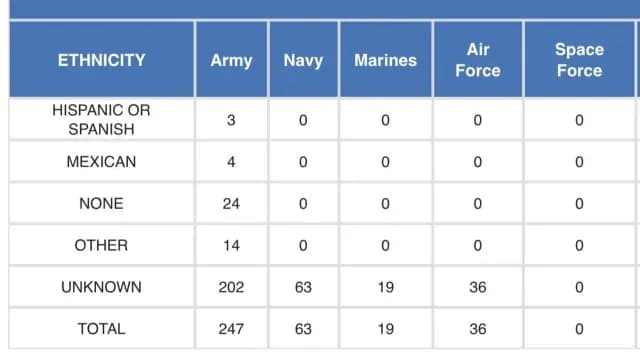Click the ETHNICITY column header
Screen dimensions: 640x360
(x=102, y=60)
